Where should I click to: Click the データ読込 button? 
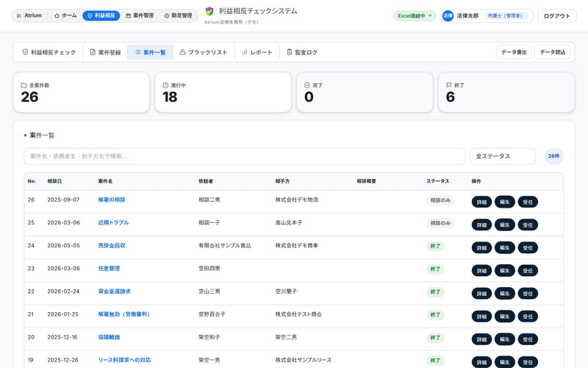tap(553, 52)
